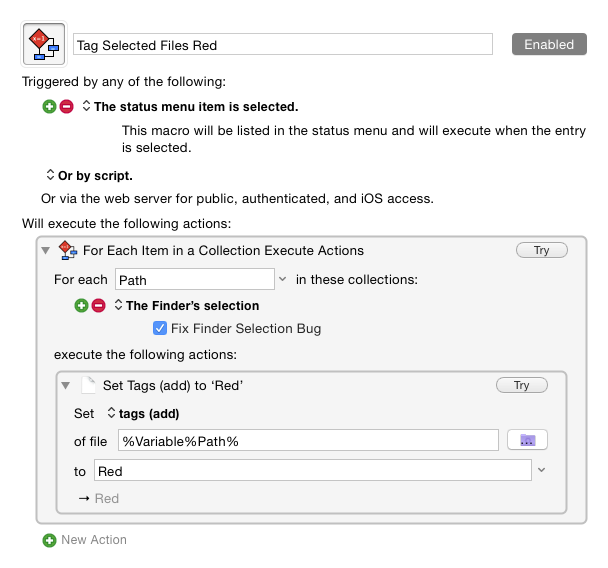Add a new trigger with green plus
Viewport: 608px width, 568px height.
tap(50, 106)
